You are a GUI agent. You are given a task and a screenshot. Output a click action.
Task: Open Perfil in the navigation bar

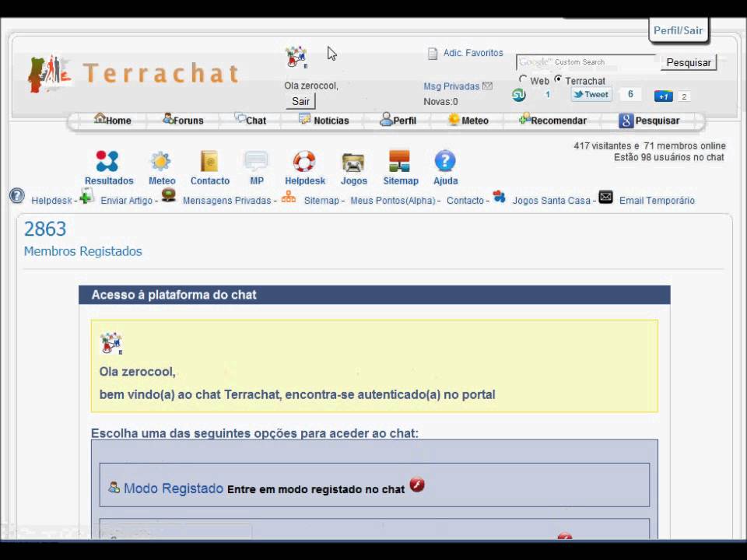pos(398,120)
